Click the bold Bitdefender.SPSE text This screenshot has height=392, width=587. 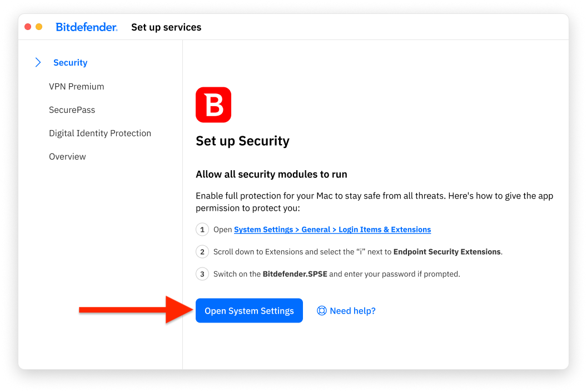click(295, 274)
